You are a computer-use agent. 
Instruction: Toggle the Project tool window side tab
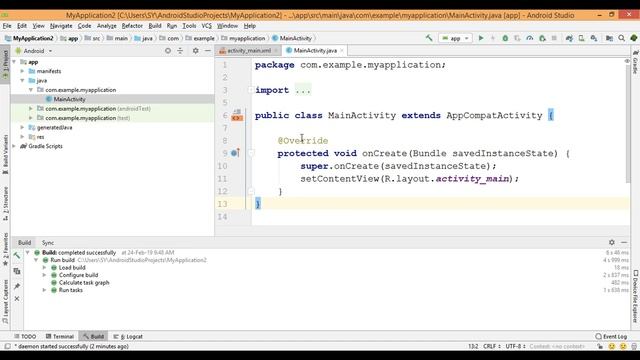click(5, 64)
